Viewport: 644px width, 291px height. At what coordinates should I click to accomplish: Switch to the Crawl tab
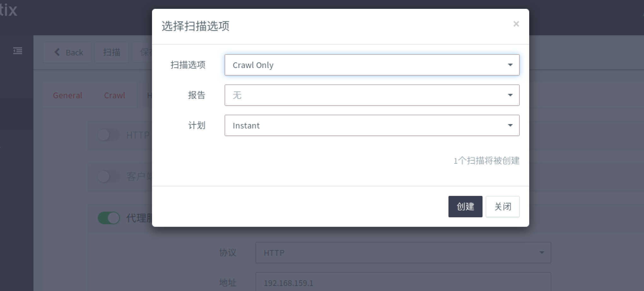(x=114, y=95)
